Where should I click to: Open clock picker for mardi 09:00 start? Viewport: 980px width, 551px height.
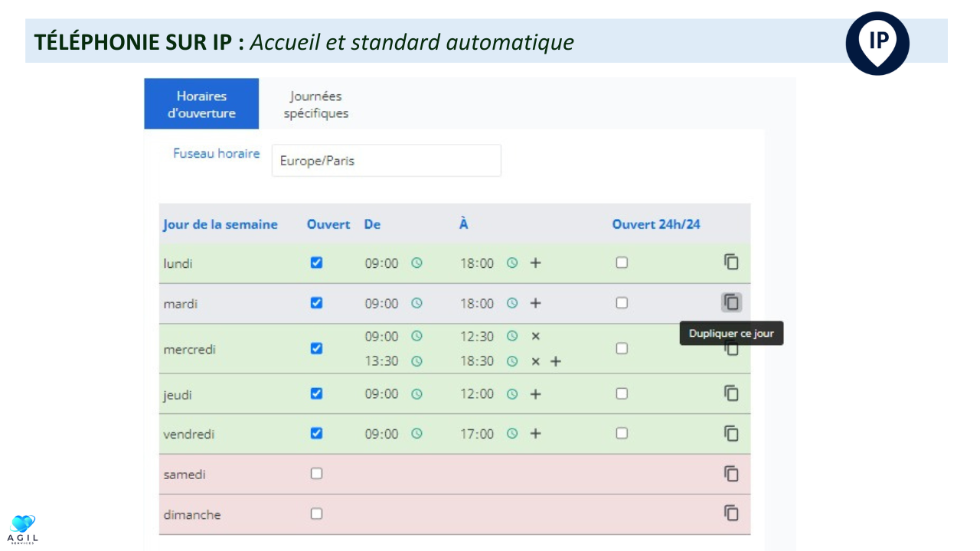pos(416,303)
